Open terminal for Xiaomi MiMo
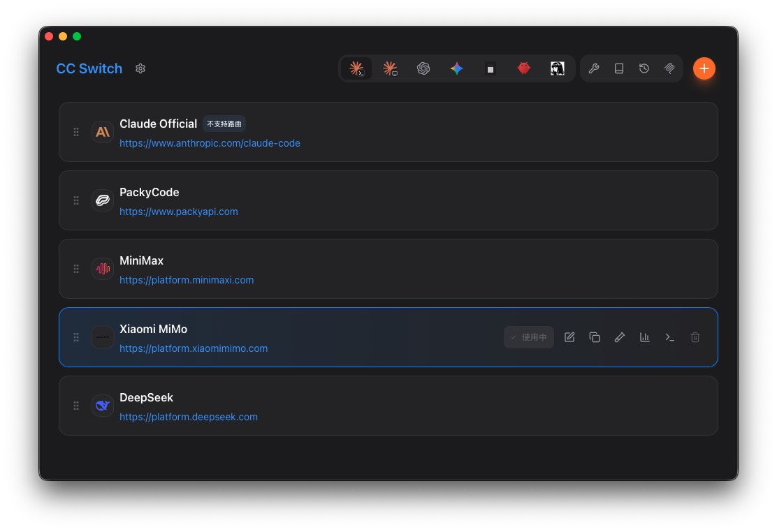The image size is (777, 532). pyautogui.click(x=670, y=337)
